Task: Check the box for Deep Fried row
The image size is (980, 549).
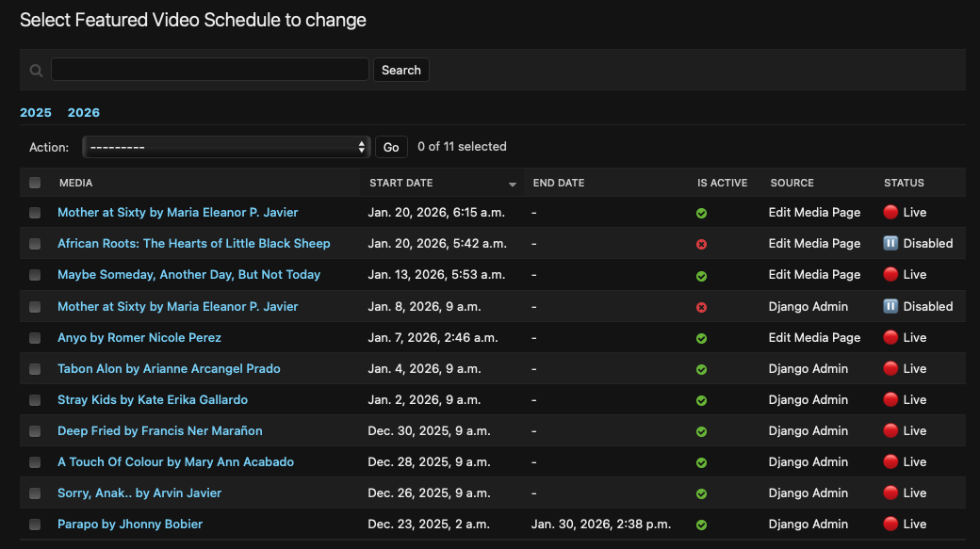Action: tap(35, 431)
